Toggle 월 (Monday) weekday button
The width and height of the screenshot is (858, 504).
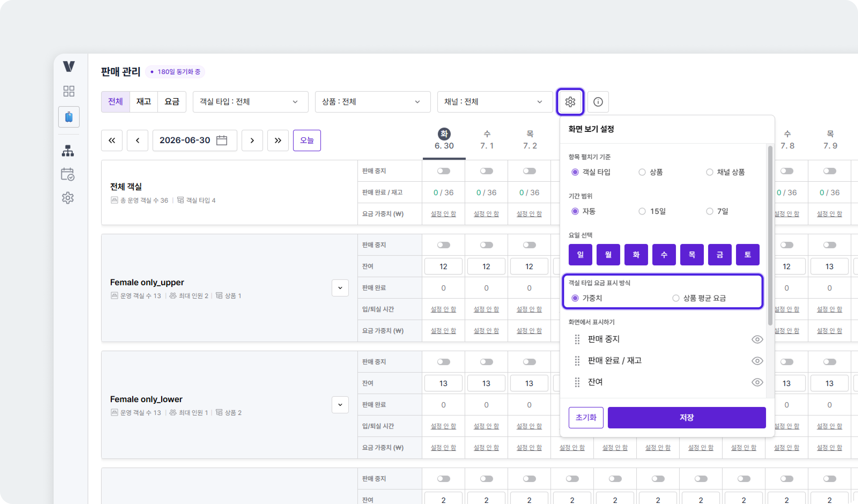click(x=608, y=254)
